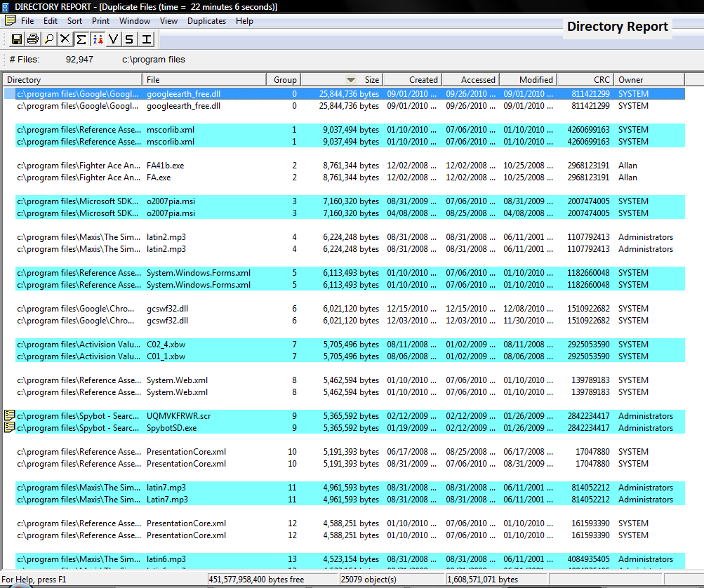Open the Window menu

[x=135, y=21]
